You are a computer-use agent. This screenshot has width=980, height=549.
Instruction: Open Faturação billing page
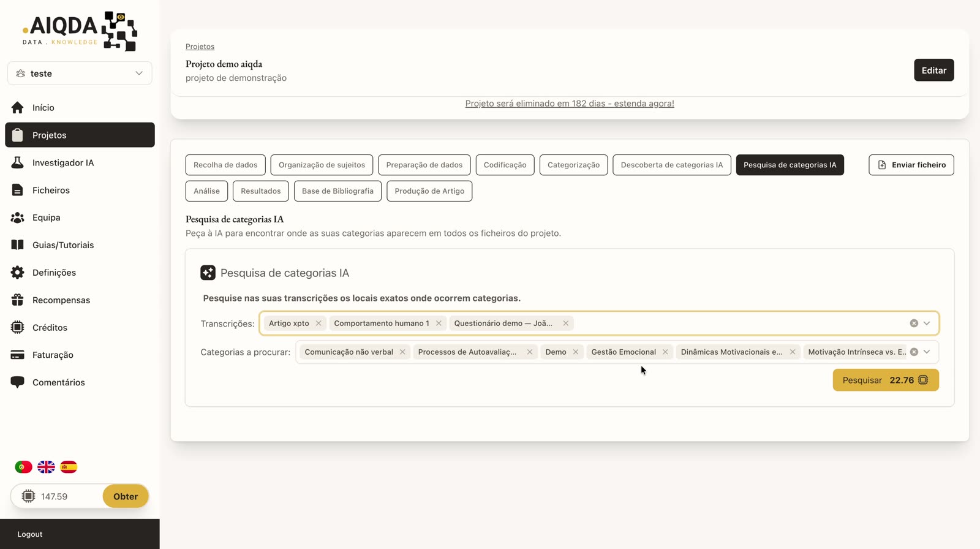pyautogui.click(x=80, y=355)
